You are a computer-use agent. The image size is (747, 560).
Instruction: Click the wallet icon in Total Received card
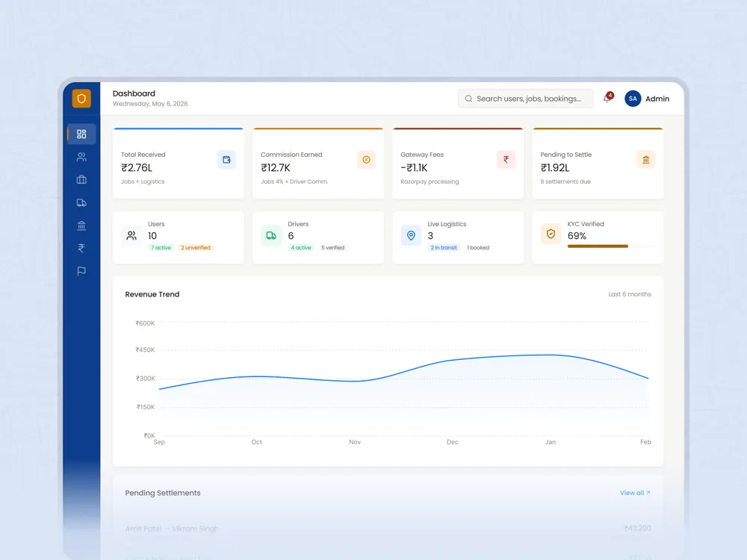[227, 160]
